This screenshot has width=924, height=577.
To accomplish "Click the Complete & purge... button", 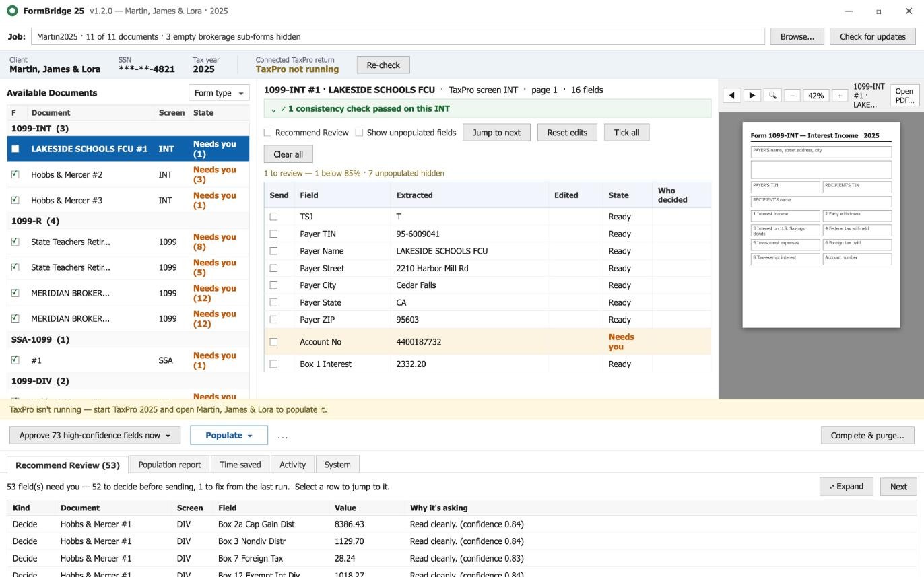I will tap(867, 436).
